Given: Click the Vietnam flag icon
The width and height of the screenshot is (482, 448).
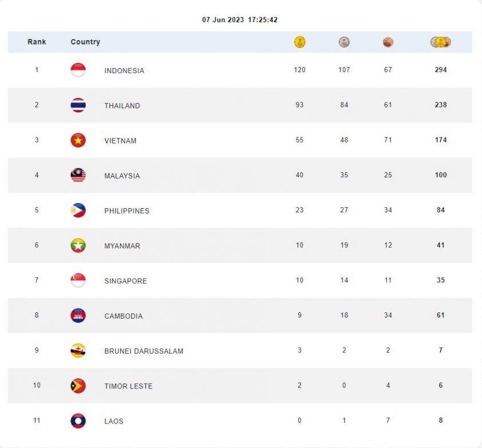Looking at the screenshot, I should point(78,140).
